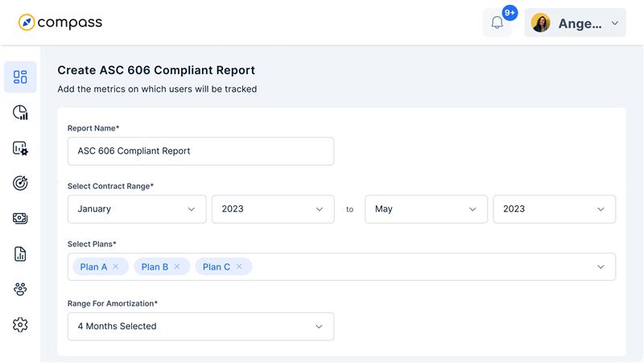Open the user profile menu

(x=575, y=23)
